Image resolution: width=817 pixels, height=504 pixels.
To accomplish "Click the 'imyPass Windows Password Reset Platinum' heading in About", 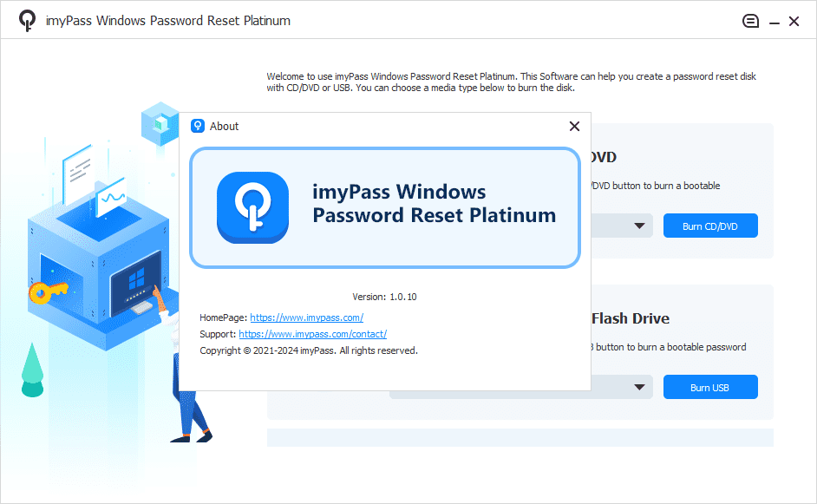I will tap(434, 203).
